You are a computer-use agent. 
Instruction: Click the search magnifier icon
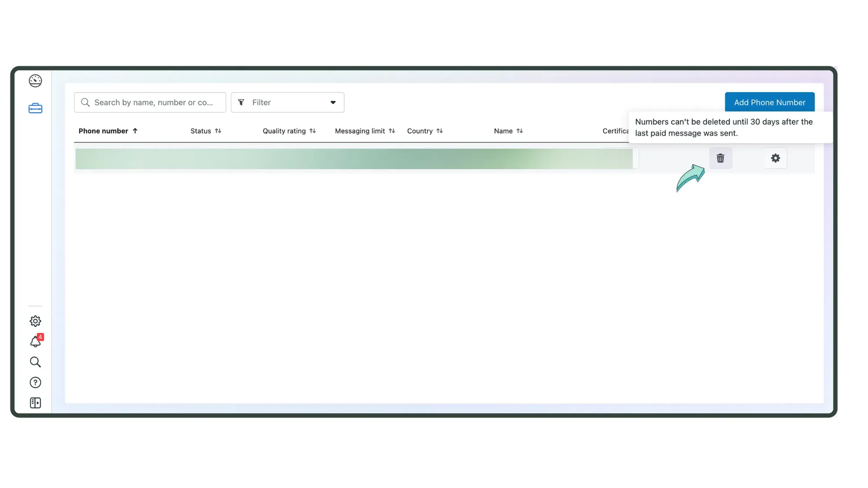point(35,362)
